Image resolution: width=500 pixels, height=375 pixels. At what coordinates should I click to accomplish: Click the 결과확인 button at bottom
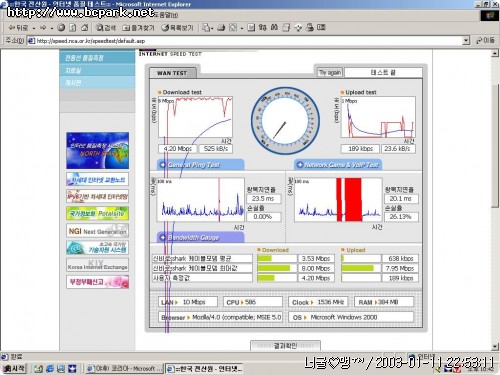[x=285, y=346]
